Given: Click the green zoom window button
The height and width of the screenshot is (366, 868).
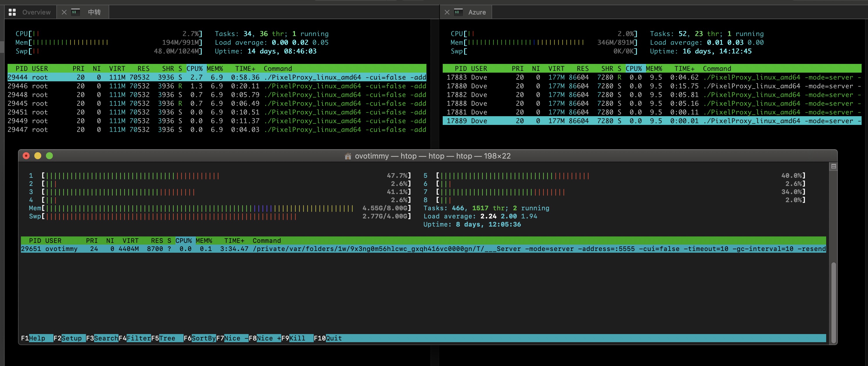Looking at the screenshot, I should [49, 156].
